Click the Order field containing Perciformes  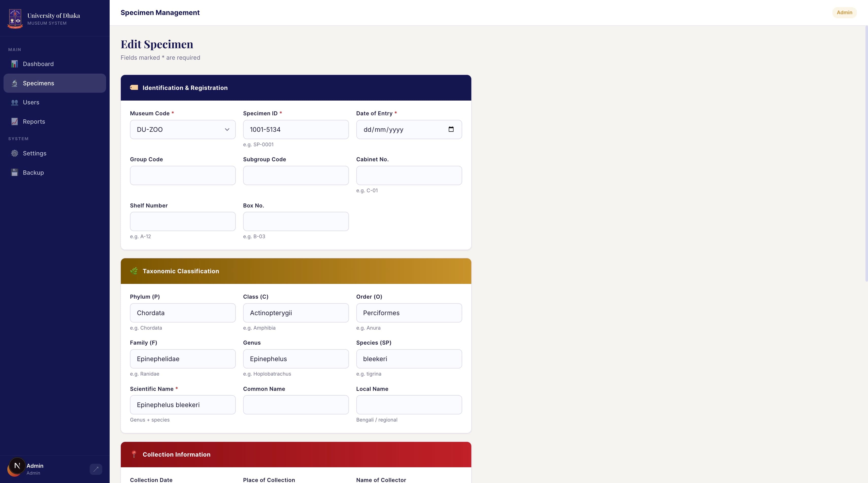pos(409,313)
